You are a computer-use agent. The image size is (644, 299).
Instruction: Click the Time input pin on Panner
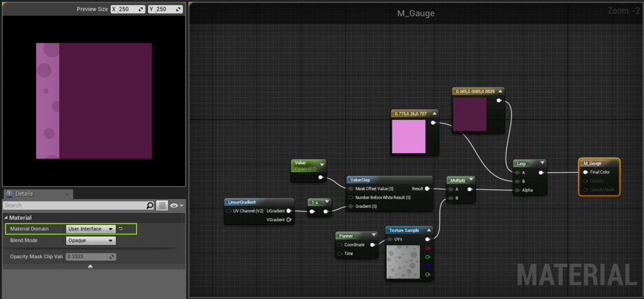[340, 254]
